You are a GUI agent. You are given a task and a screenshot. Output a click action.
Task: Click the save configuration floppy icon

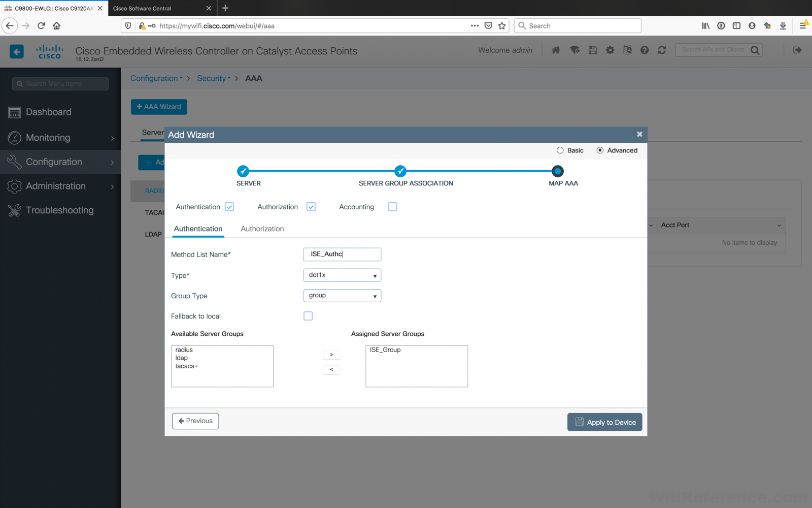[592, 50]
